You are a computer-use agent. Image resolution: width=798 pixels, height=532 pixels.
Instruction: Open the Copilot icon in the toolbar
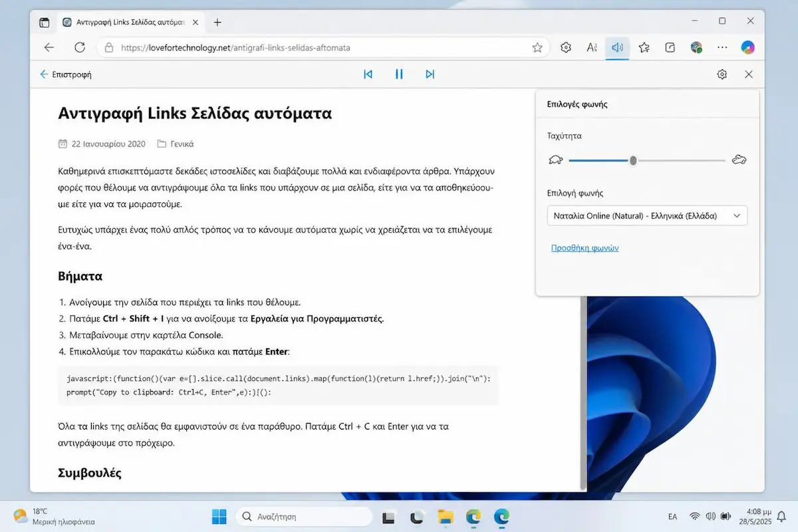tap(748, 47)
